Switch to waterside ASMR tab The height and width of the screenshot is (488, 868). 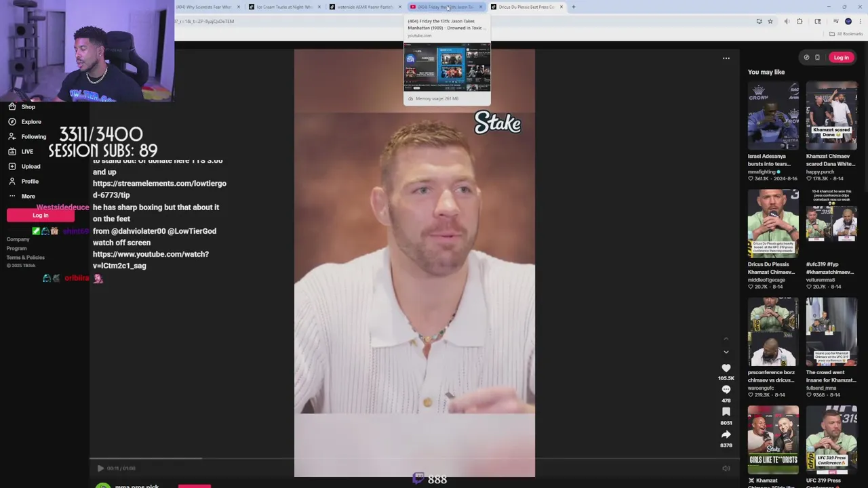tap(365, 7)
